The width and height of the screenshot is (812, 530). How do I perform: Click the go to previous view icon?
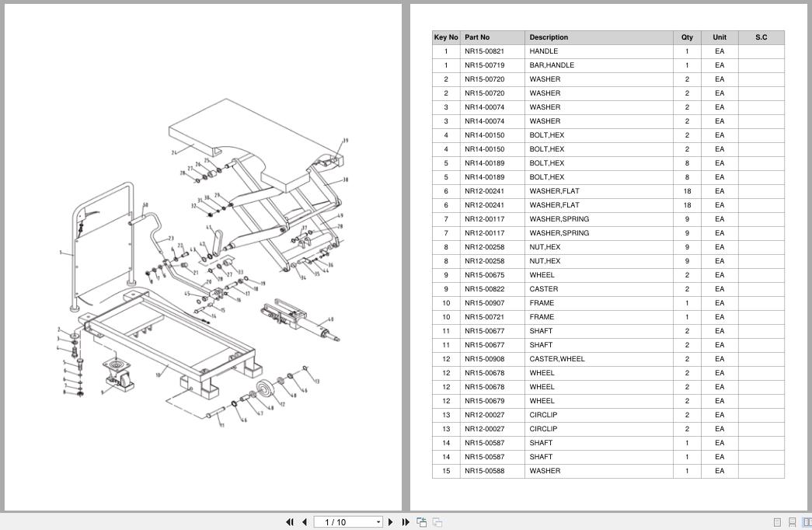point(421,522)
